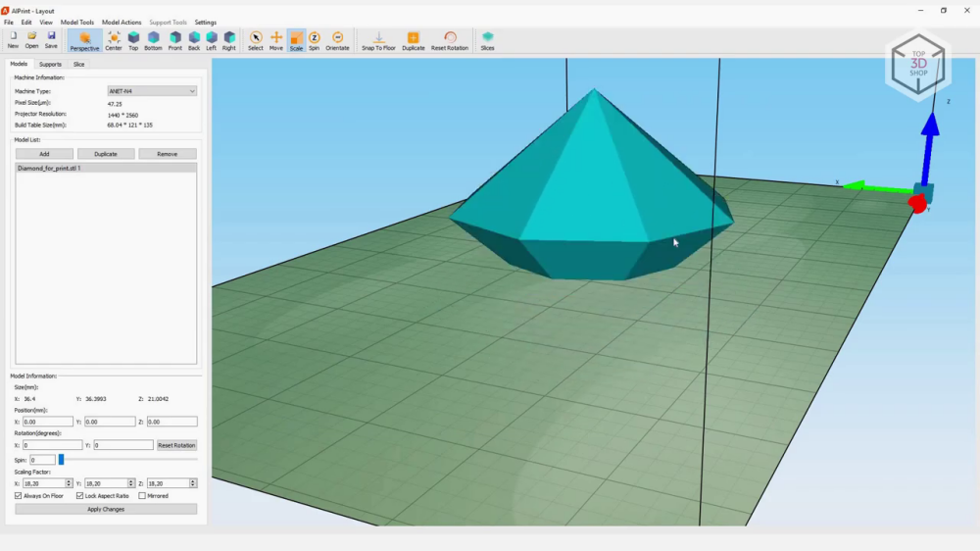The image size is (980, 551).
Task: Click the Rotation X input field
Action: (53, 445)
